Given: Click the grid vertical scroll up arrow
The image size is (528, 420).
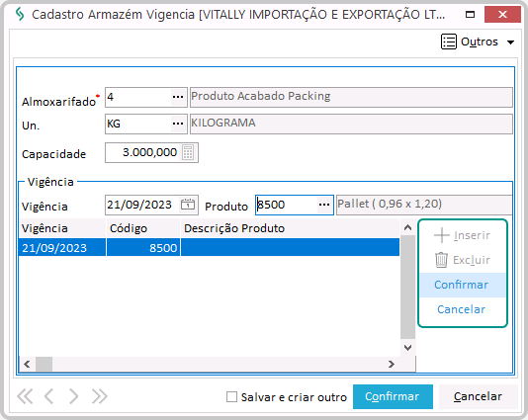Looking at the screenshot, I should [x=407, y=228].
